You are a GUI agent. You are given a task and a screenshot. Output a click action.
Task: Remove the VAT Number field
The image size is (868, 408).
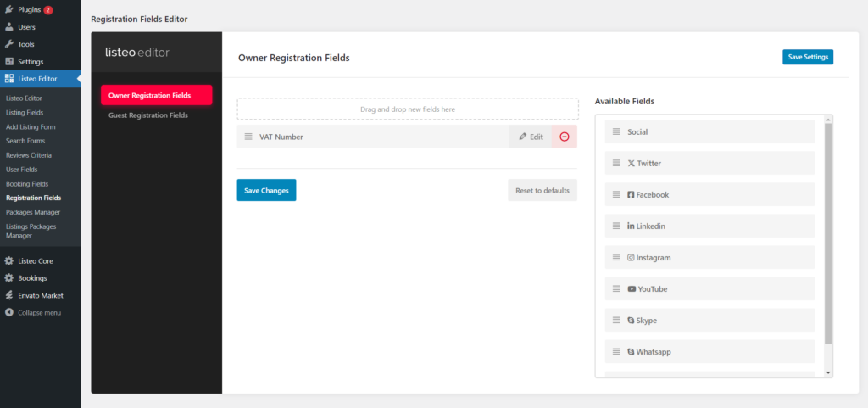click(564, 137)
